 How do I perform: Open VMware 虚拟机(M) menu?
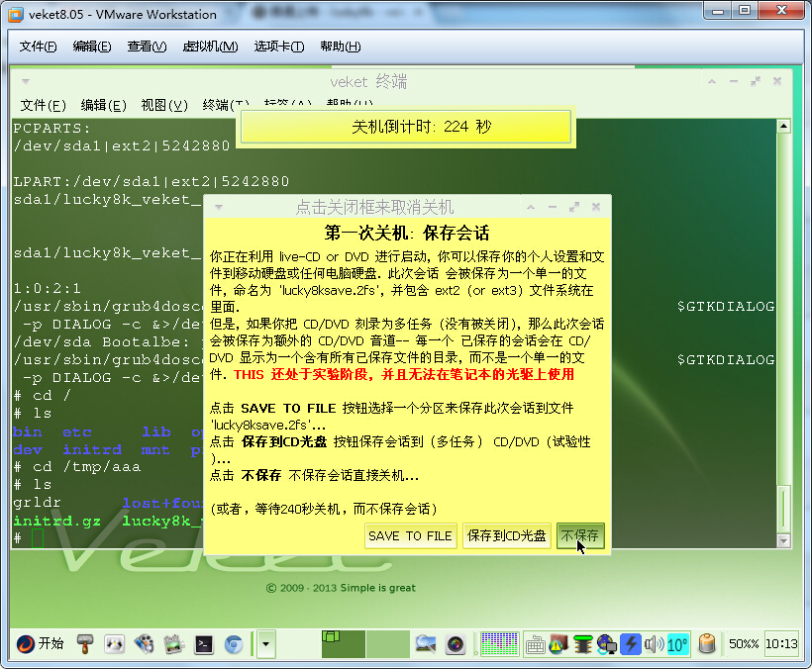[x=210, y=47]
